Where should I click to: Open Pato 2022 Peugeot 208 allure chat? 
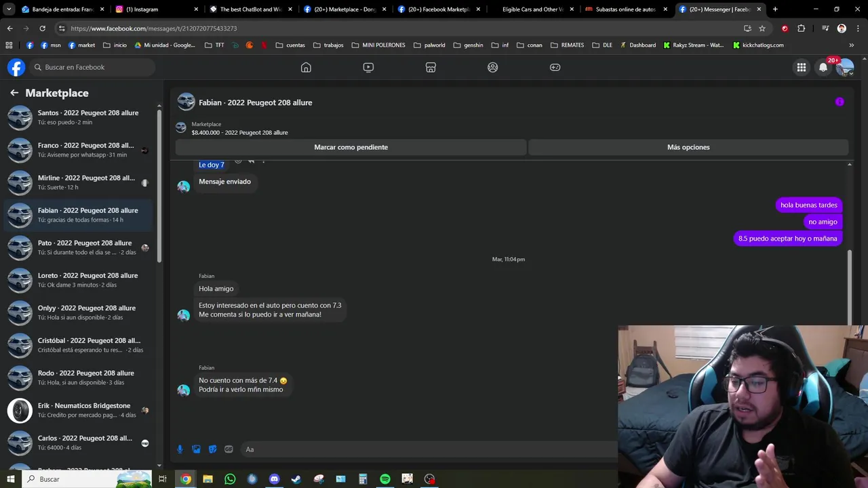click(x=79, y=247)
